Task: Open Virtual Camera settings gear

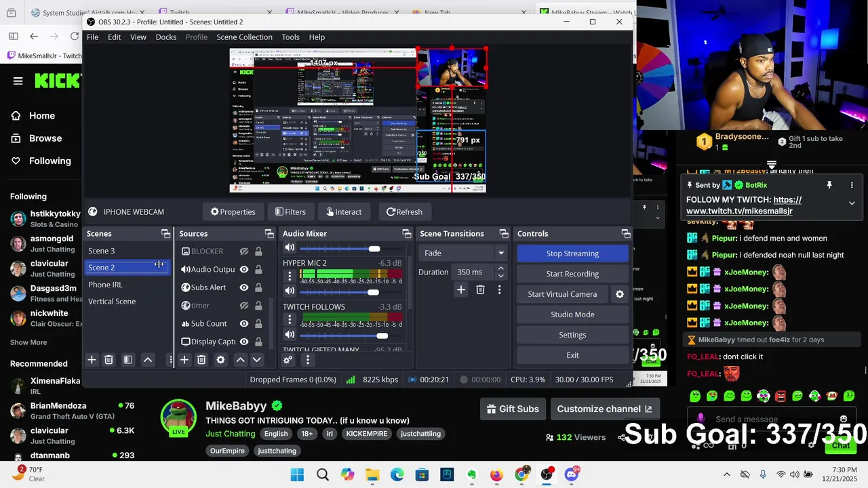Action: click(x=619, y=294)
